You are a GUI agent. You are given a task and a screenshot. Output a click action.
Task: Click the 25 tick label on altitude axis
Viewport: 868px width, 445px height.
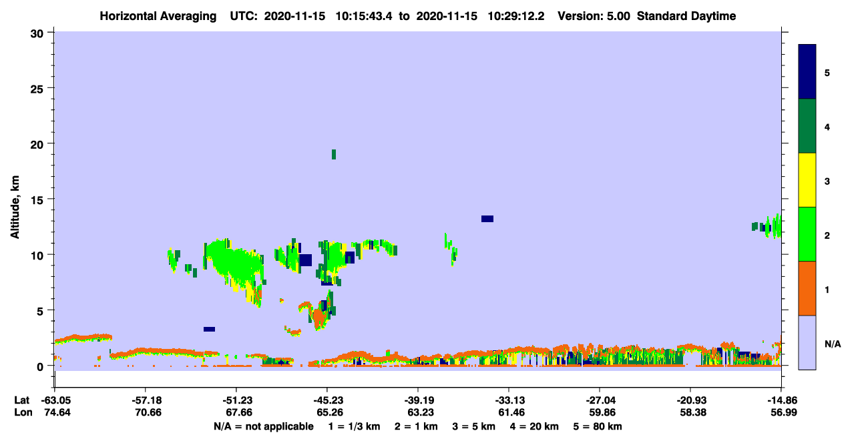(x=37, y=88)
